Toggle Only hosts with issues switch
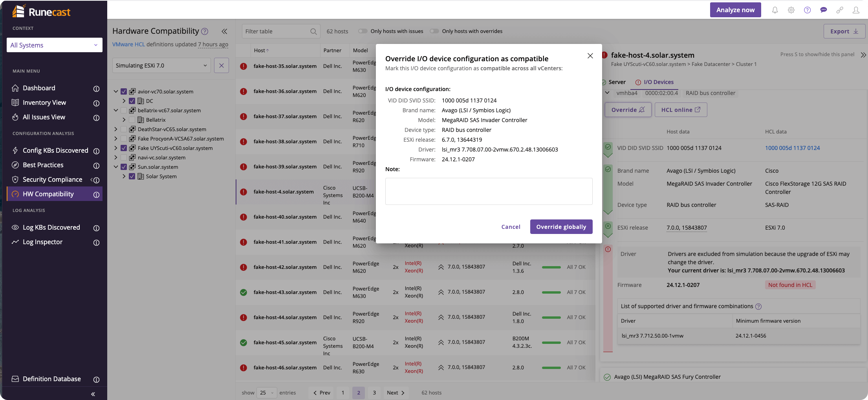The width and height of the screenshot is (868, 400). click(363, 31)
